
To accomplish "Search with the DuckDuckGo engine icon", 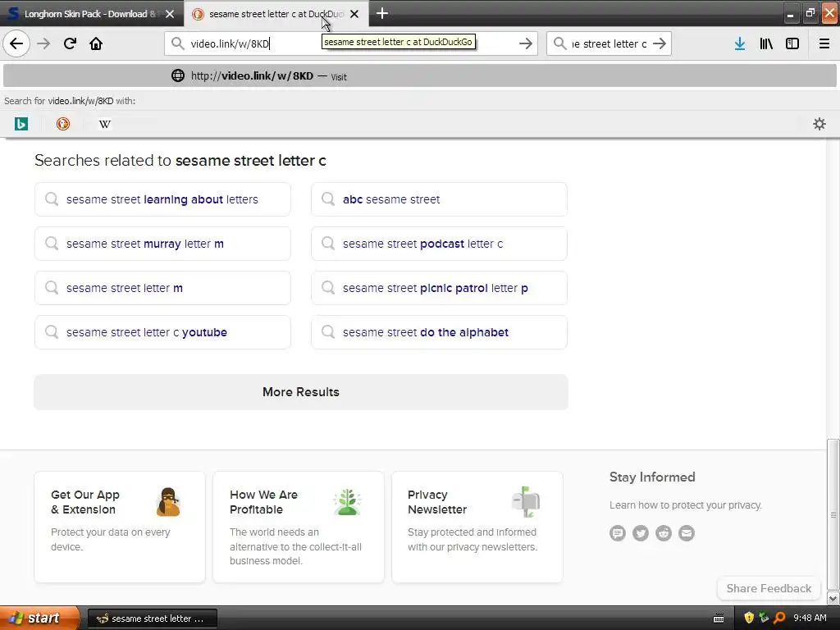I will 62,124.
